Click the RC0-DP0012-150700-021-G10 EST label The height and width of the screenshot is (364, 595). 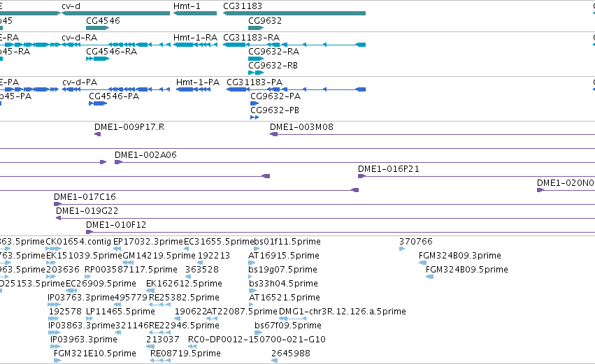[x=257, y=340]
